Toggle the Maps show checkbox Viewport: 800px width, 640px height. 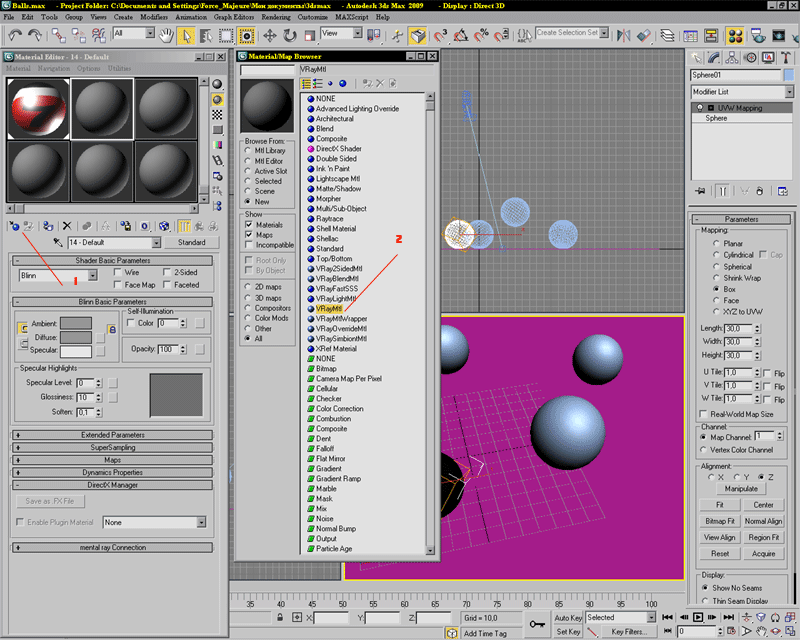click(249, 235)
